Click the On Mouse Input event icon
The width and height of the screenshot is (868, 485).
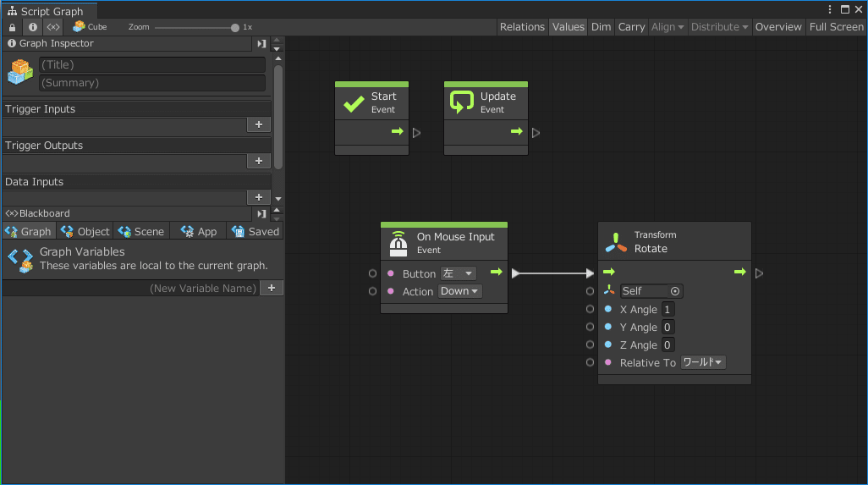tap(398, 244)
